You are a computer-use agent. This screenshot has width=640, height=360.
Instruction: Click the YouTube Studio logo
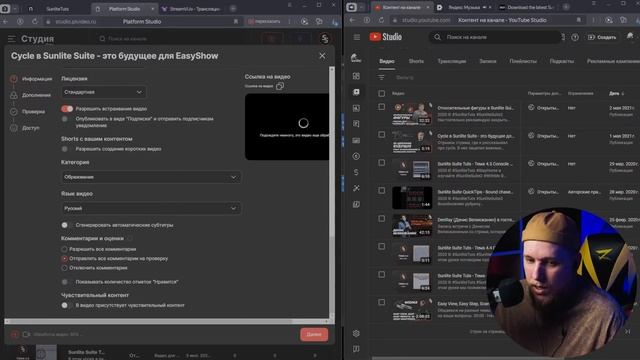(x=386, y=37)
